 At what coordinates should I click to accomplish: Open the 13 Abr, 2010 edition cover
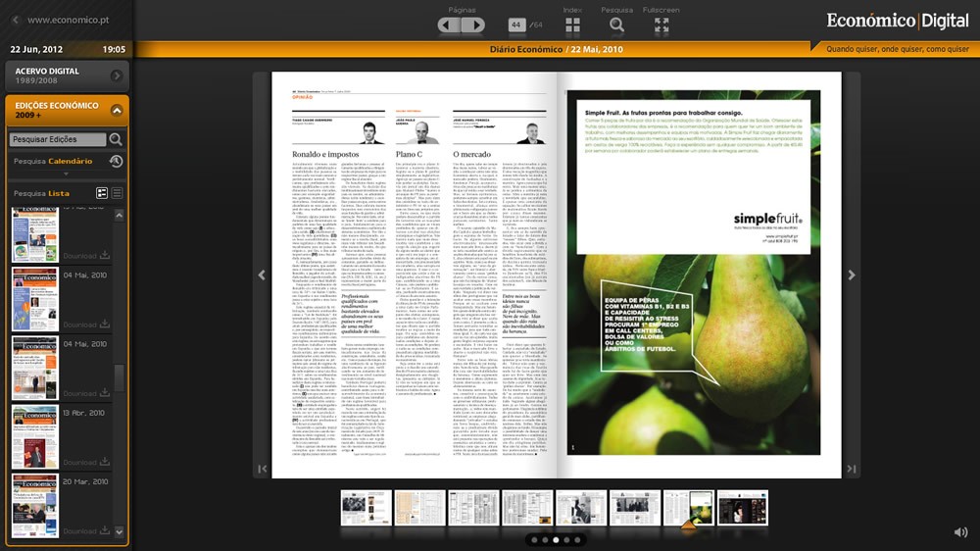(35, 436)
